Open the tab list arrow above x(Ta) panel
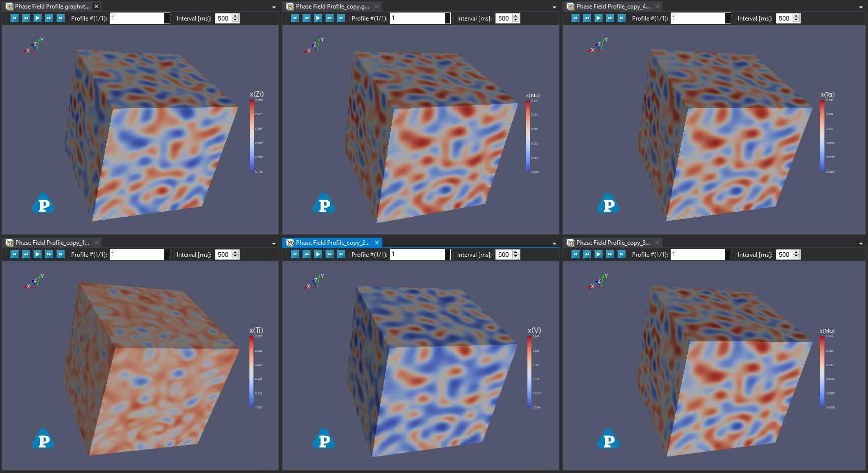 pos(860,7)
